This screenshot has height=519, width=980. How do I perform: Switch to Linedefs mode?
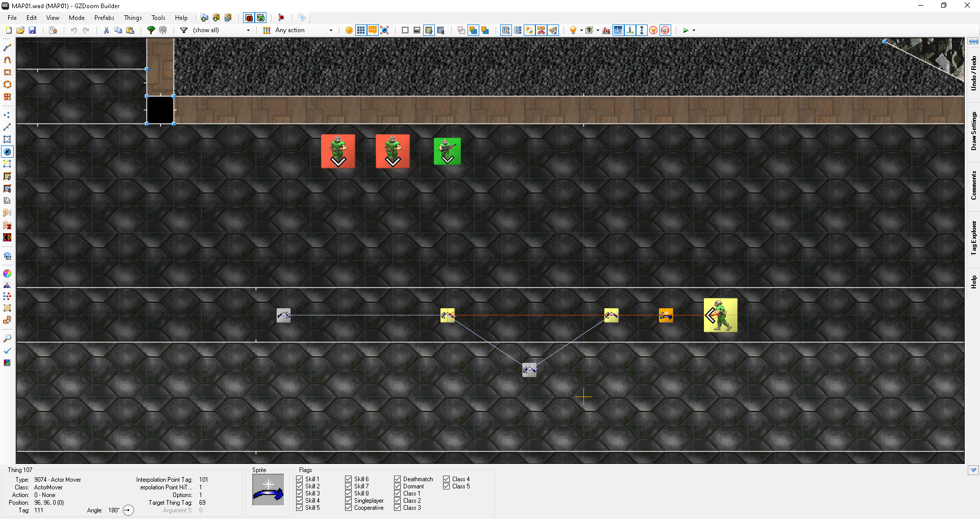(7, 127)
